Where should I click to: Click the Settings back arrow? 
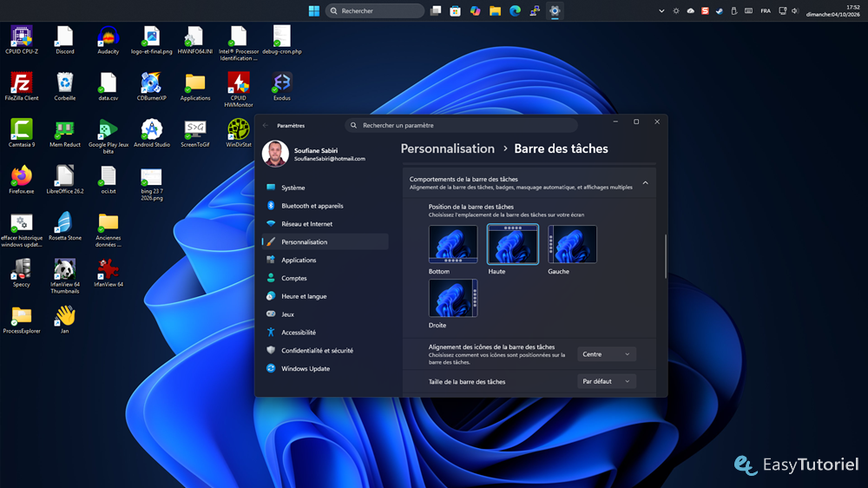(x=266, y=126)
